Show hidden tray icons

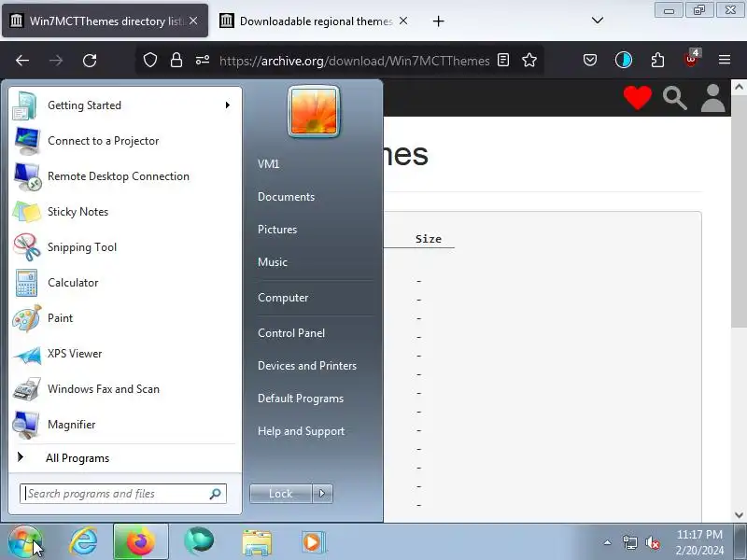coord(608,542)
